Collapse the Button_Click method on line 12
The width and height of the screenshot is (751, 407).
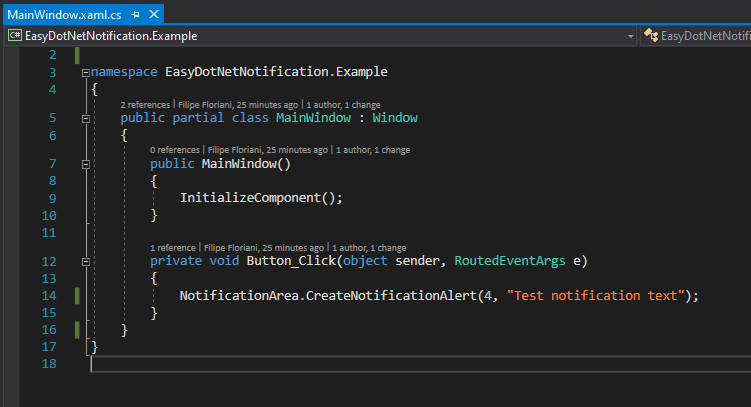86,262
